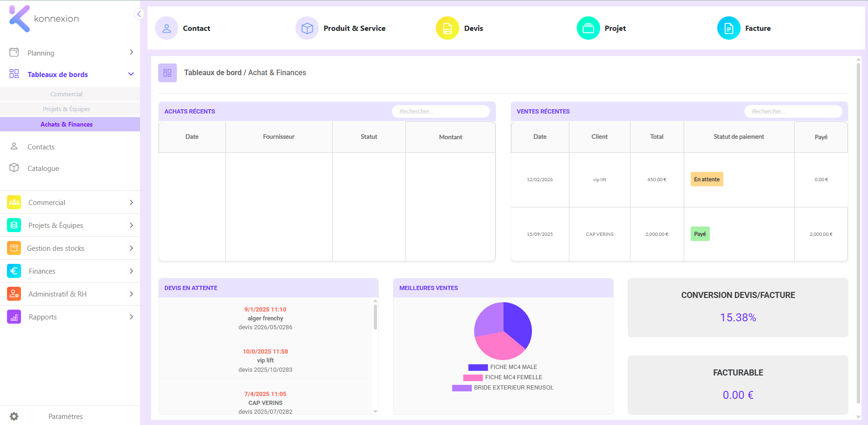The width and height of the screenshot is (868, 425).
Task: Click the Rapports chart icon
Action: tap(14, 317)
